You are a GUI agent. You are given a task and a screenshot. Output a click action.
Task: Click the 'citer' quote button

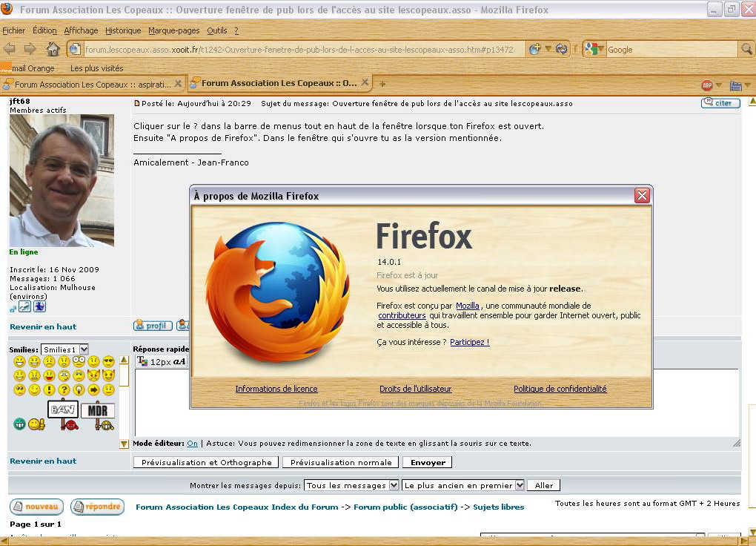click(x=720, y=103)
